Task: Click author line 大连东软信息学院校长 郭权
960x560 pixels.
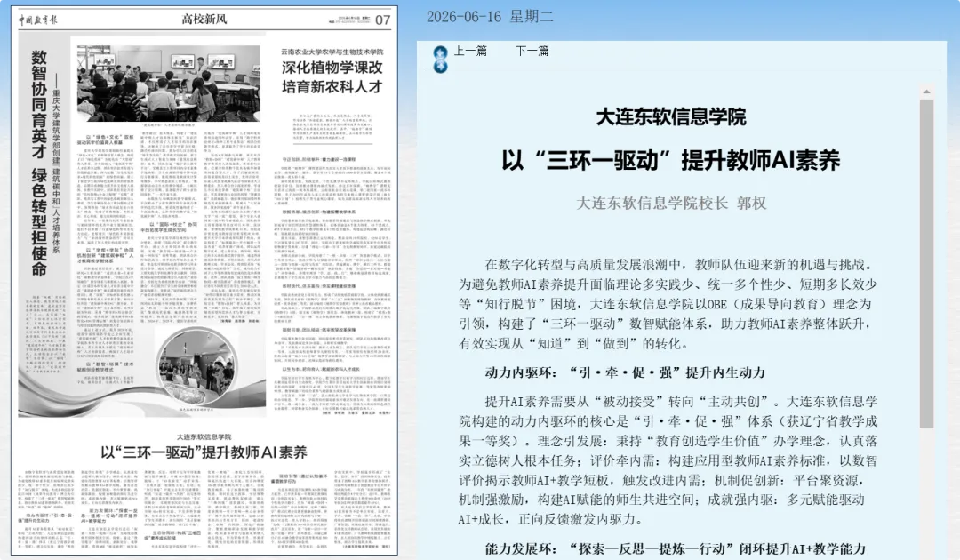Action: [671, 204]
